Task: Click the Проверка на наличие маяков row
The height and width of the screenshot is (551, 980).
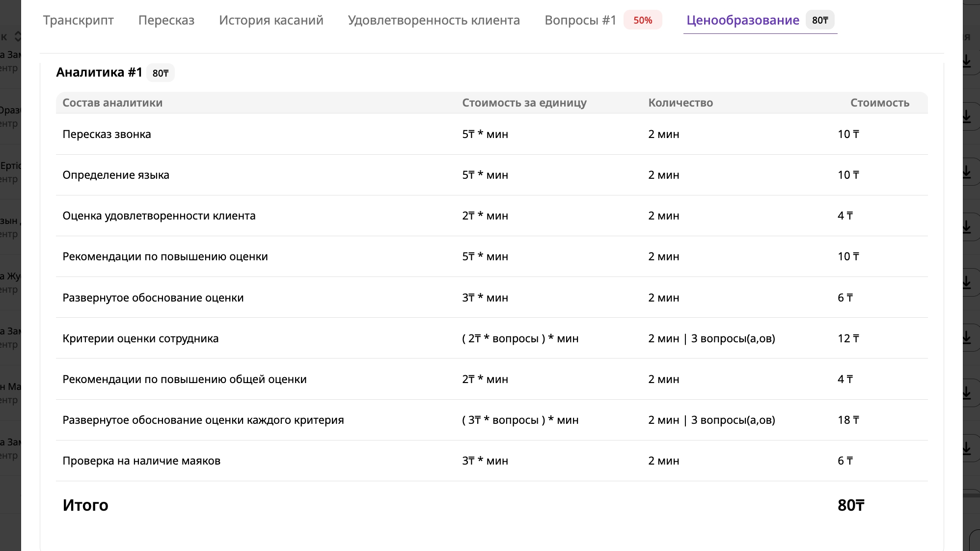Action: (141, 461)
